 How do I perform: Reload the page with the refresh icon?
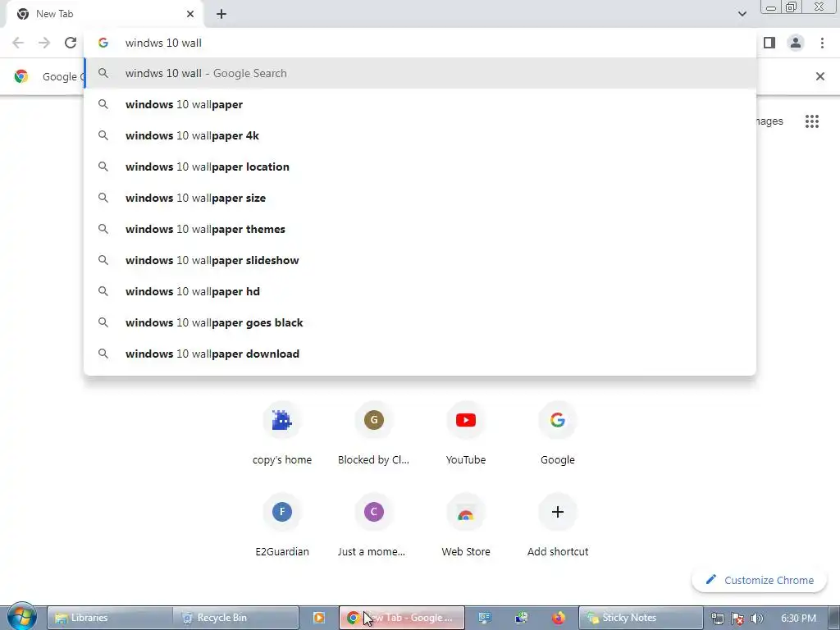(x=71, y=43)
